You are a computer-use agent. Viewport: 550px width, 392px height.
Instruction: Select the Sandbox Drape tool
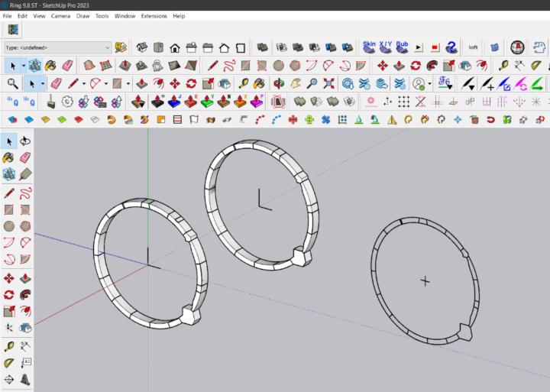point(158,65)
